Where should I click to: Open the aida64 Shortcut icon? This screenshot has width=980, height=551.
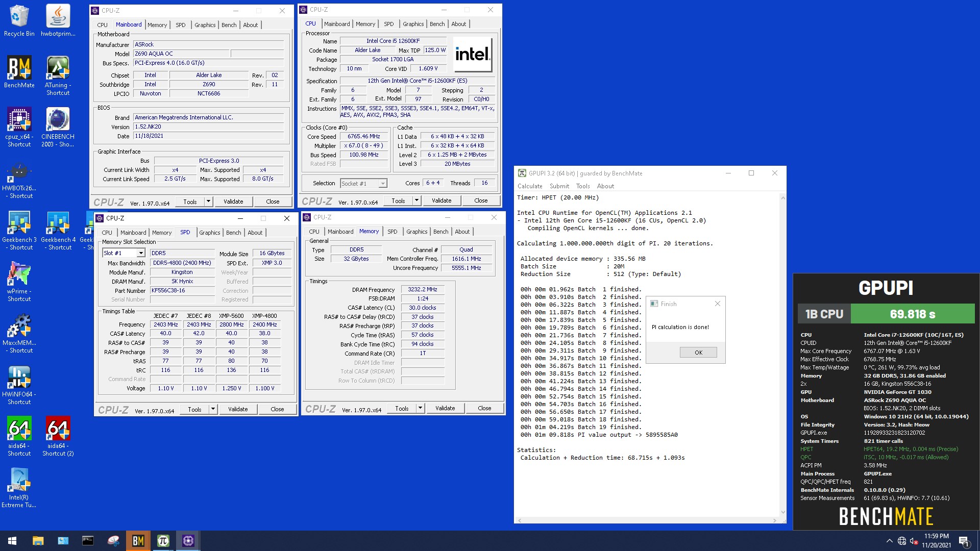[19, 436]
